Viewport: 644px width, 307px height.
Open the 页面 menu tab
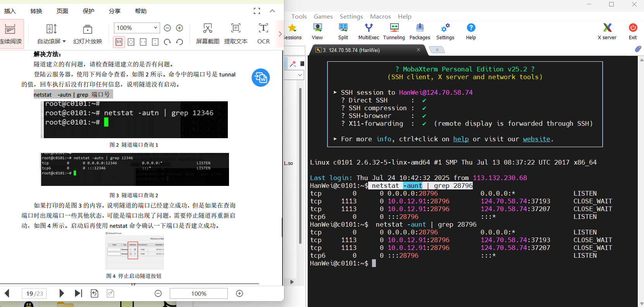[x=62, y=11]
